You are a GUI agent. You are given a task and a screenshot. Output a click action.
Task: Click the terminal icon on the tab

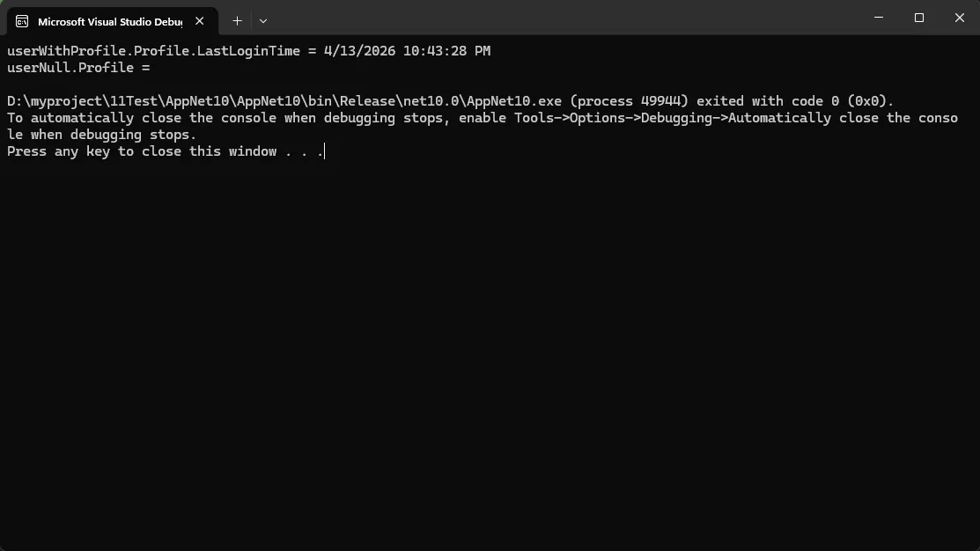[22, 21]
